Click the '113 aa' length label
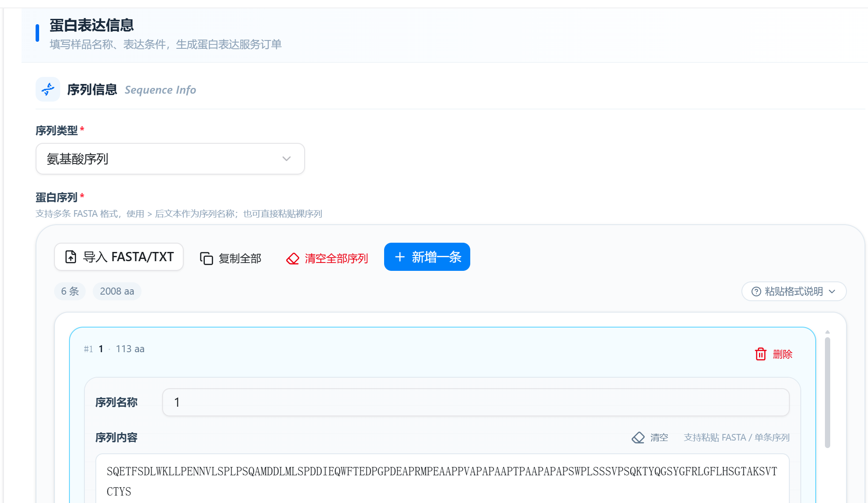 tap(130, 349)
